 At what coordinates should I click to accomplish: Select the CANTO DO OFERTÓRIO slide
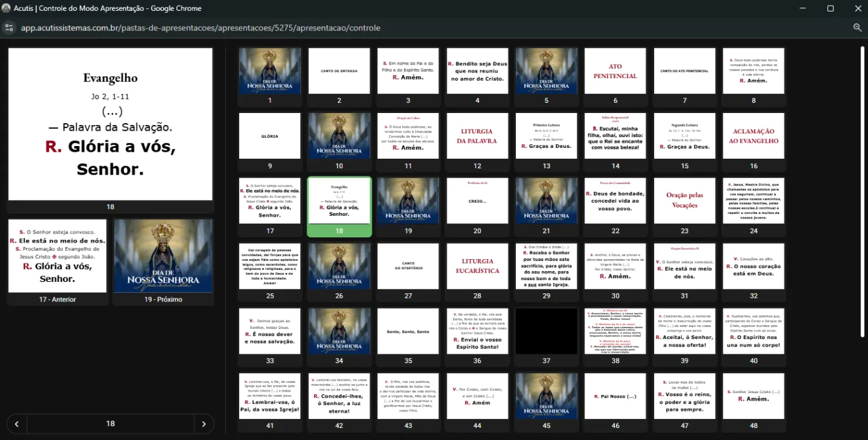[407, 265]
